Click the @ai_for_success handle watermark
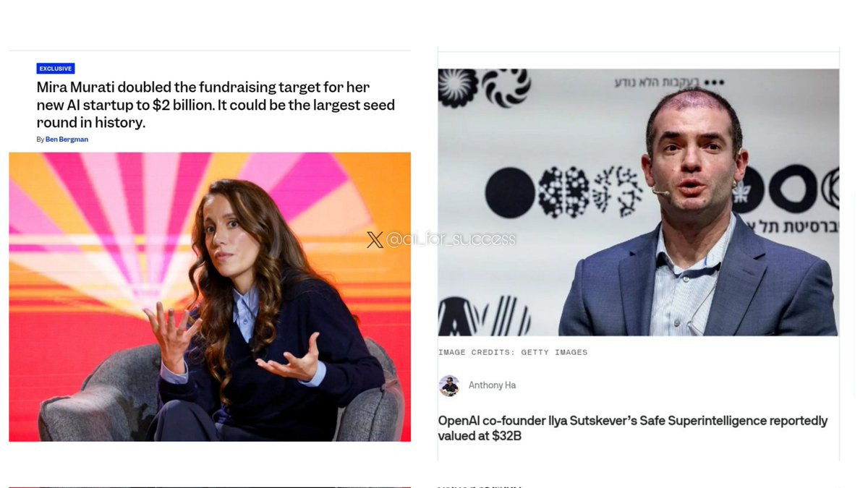868x488 pixels. click(x=451, y=239)
